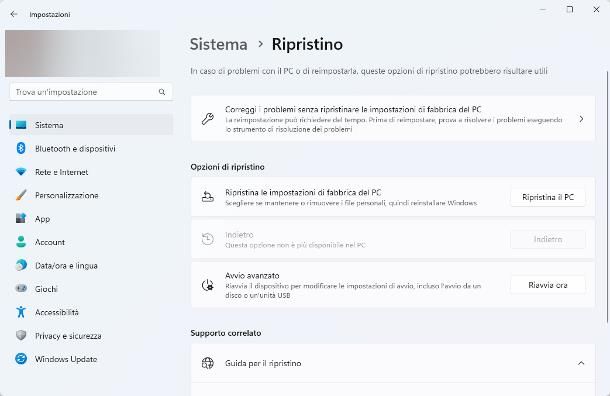Close the Impostazioni window
610x396 pixels.
(596, 9)
